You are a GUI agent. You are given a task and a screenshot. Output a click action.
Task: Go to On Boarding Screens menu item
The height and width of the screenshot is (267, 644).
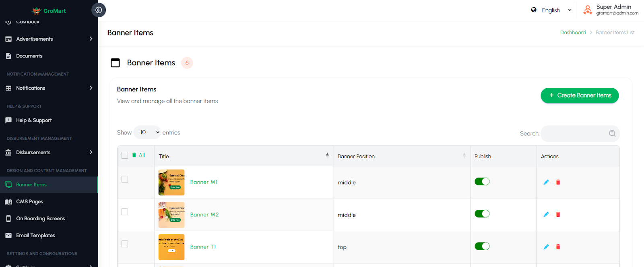click(40, 219)
